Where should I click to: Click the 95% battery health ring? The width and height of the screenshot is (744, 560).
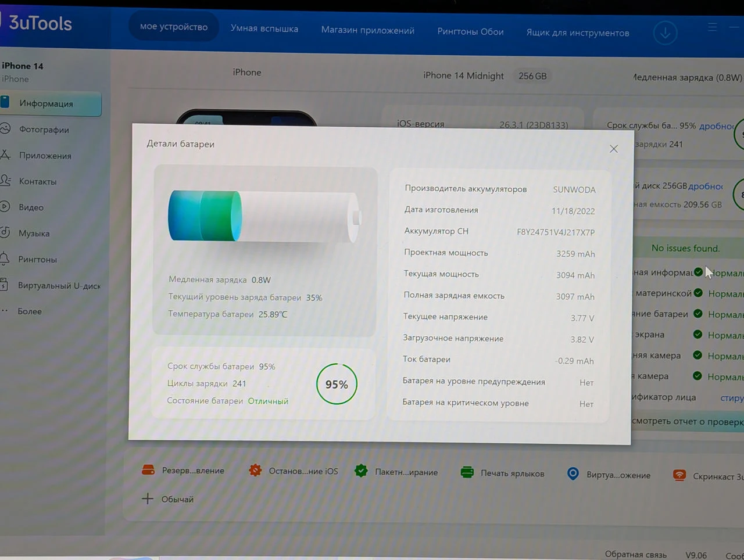click(337, 384)
